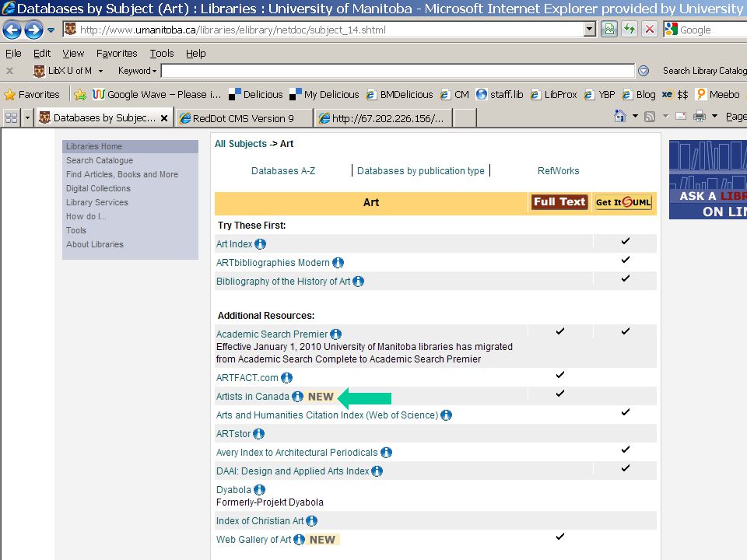
Task: Open the LibX U of M dropdown
Action: click(68, 71)
